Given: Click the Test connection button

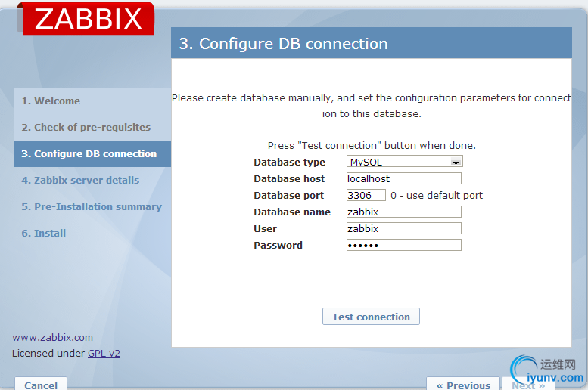Looking at the screenshot, I should click(371, 317).
